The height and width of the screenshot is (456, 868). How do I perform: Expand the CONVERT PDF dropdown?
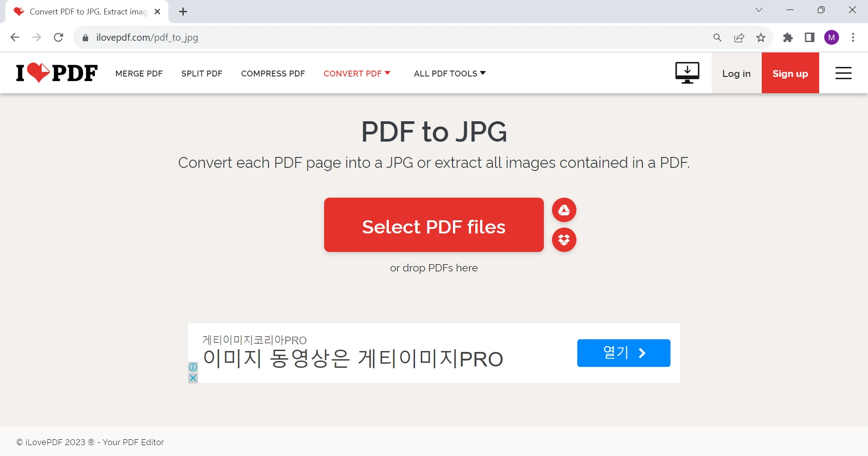click(x=357, y=73)
